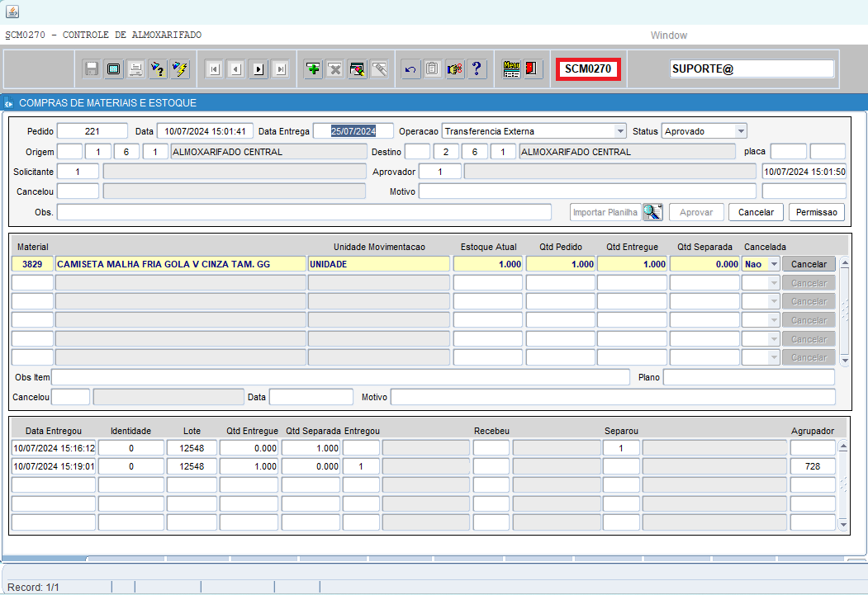Open the Status dropdown showing Aprovado
Screen dimensions: 868x595
click(741, 131)
